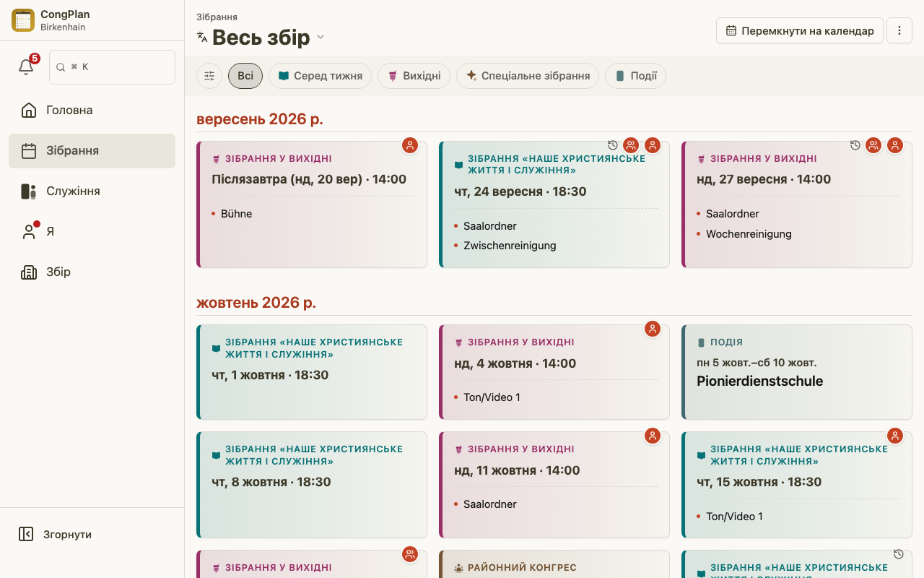
Task: Open filter settings sliders icon
Action: [x=209, y=76]
